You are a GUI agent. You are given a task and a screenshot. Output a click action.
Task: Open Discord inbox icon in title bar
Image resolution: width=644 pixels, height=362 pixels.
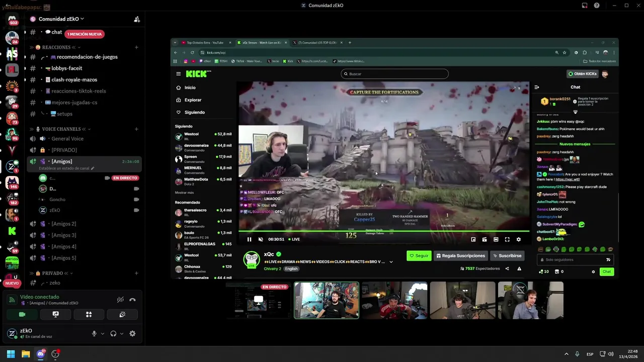tap(585, 6)
